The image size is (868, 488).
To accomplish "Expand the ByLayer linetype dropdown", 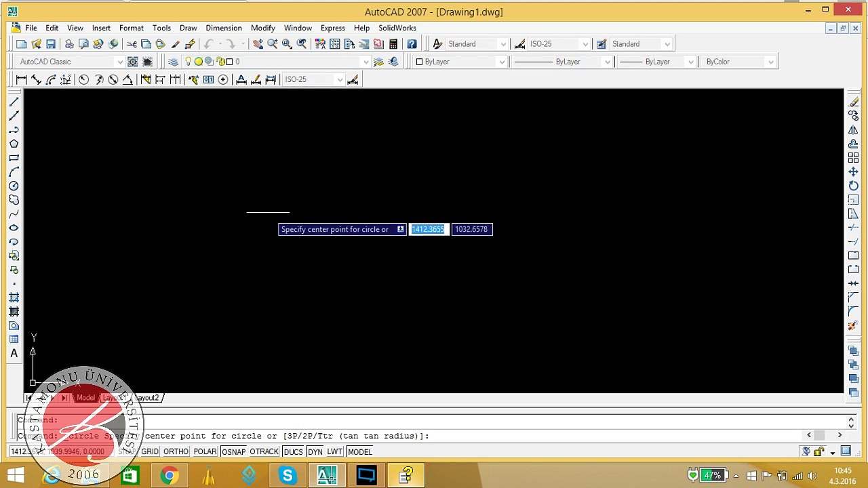I will (607, 62).
